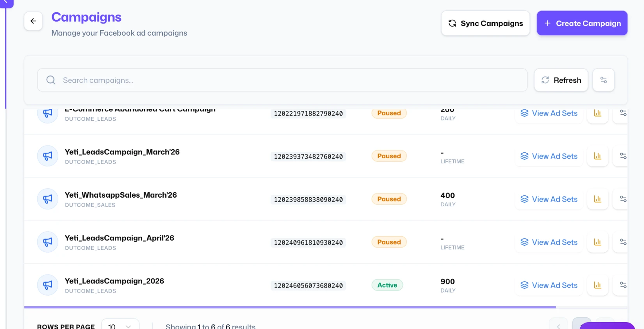
Task: Open analytics chart for Yeti_LeadsCampaign_2026
Action: tap(598, 285)
